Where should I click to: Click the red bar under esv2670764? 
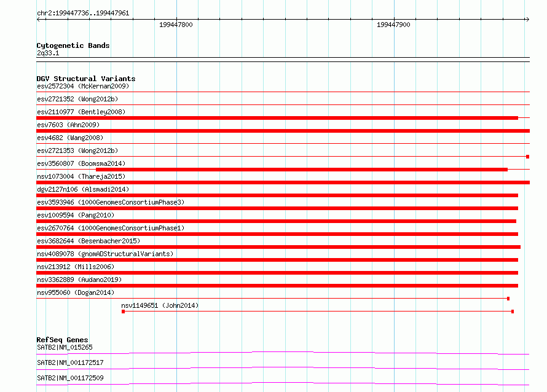[277, 234]
